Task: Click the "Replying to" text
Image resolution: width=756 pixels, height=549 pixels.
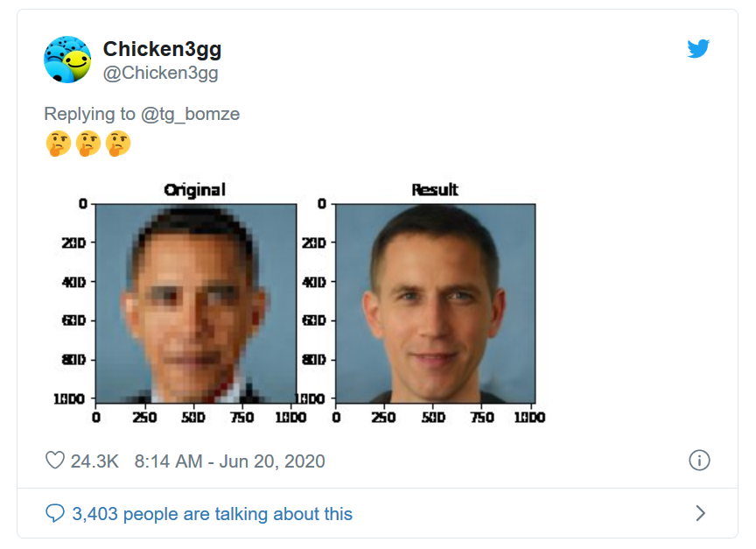Action: click(89, 114)
